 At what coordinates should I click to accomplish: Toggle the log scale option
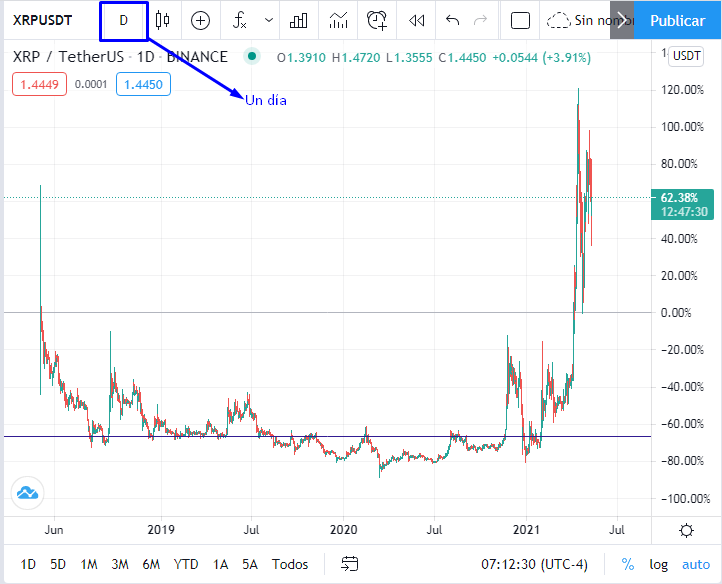pos(658,565)
